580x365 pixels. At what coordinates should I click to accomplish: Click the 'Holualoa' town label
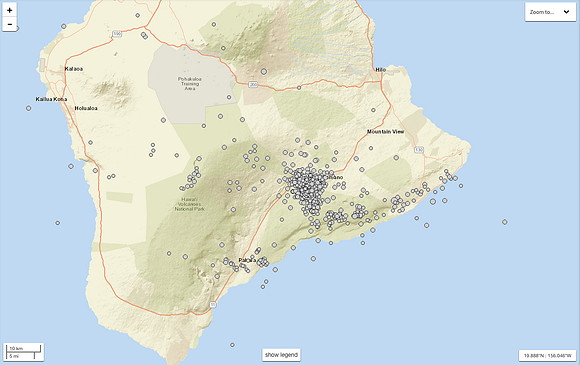pyautogui.click(x=86, y=108)
